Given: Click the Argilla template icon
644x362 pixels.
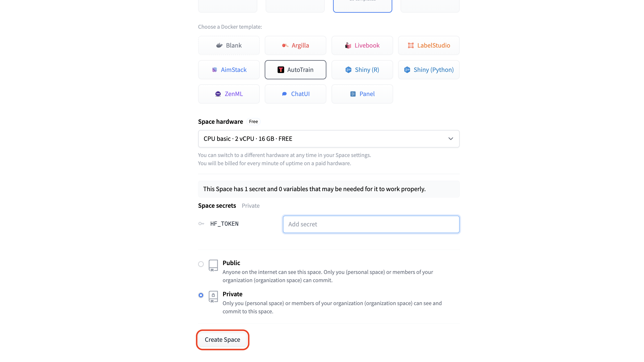Looking at the screenshot, I should point(285,45).
